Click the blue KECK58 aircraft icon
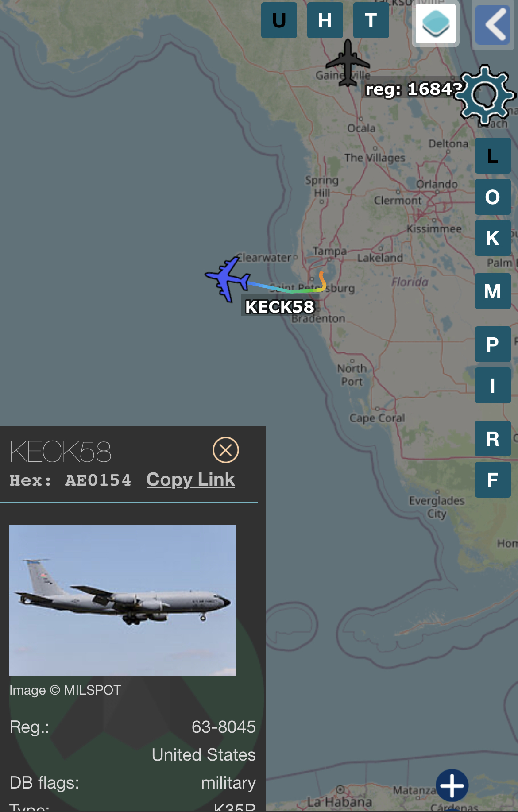The height and width of the screenshot is (812, 518). [227, 279]
